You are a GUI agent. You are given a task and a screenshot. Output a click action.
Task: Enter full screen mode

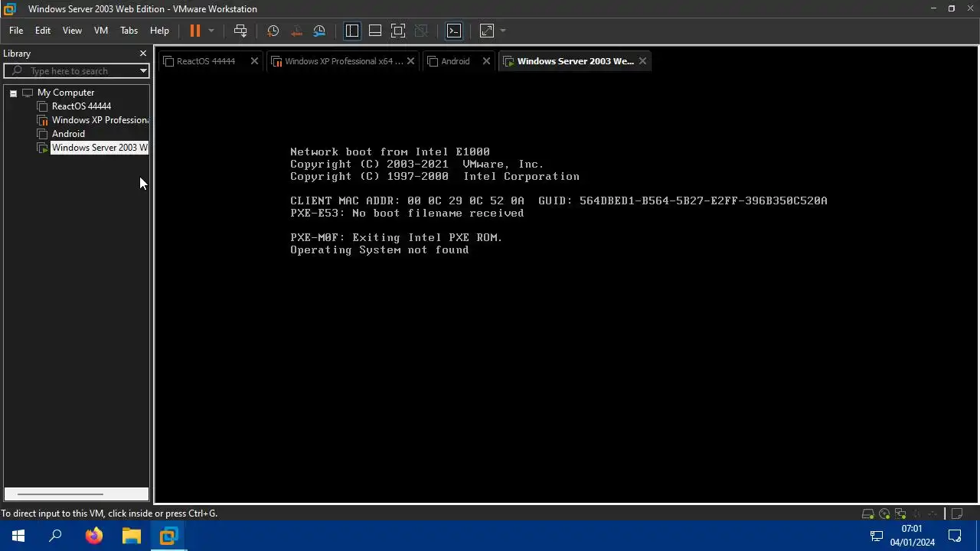tap(398, 31)
